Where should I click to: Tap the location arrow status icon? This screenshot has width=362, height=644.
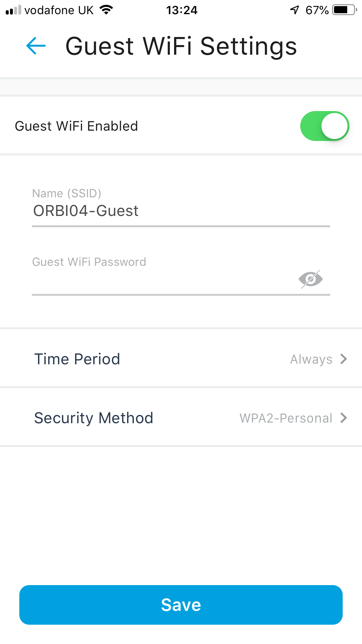(294, 10)
